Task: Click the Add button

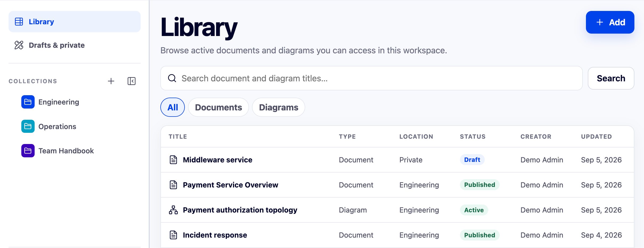Action: pos(610,22)
